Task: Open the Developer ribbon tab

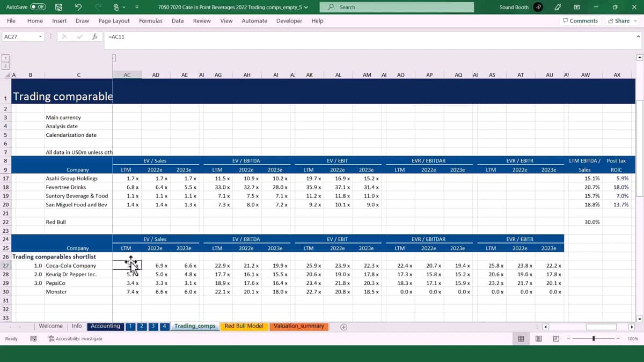Action: pos(289,21)
